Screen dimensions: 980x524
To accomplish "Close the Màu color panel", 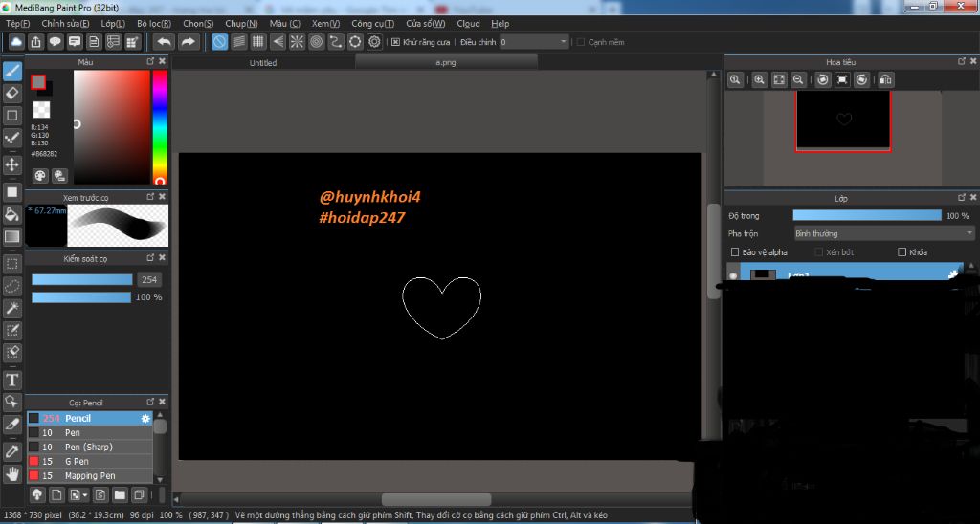I will pos(163,61).
